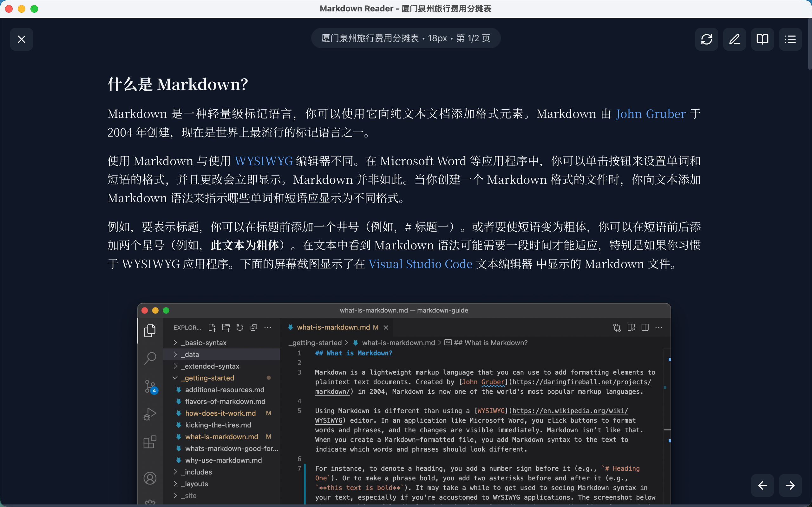Open the table of contents list icon
Viewport: 812px width, 507px height.
790,39
